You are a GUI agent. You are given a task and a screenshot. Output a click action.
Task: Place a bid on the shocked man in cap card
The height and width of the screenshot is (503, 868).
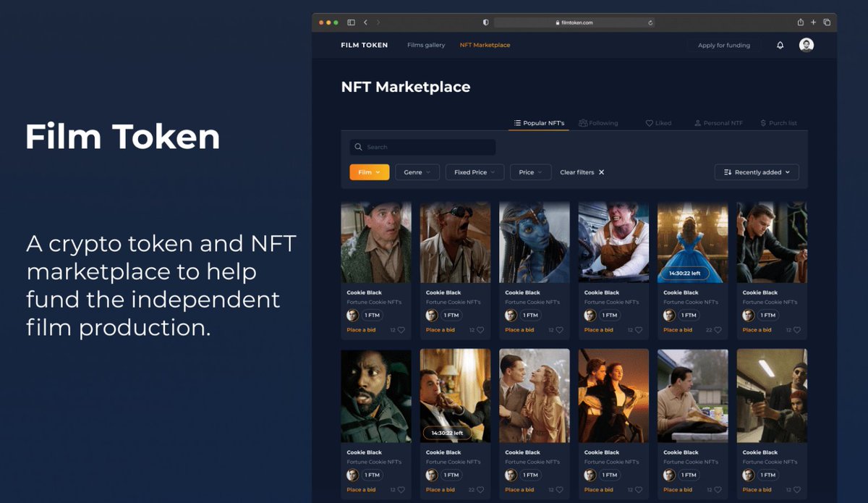pos(361,330)
